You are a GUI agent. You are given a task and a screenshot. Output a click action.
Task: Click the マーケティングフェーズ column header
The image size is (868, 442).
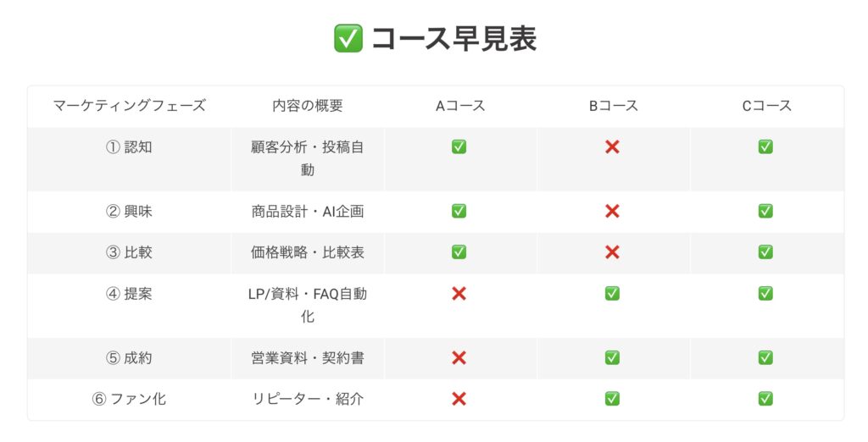pyautogui.click(x=129, y=106)
